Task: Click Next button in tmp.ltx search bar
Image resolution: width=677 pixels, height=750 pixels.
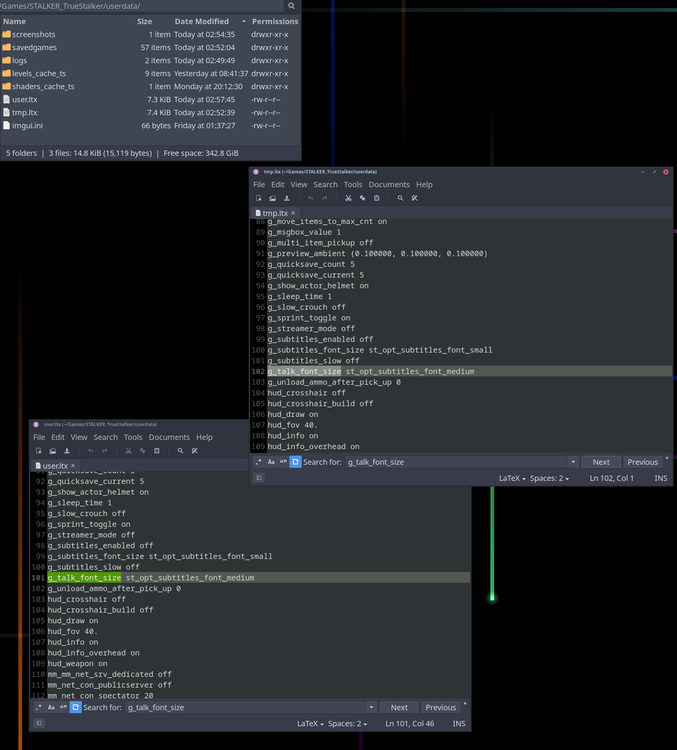Action: [601, 462]
